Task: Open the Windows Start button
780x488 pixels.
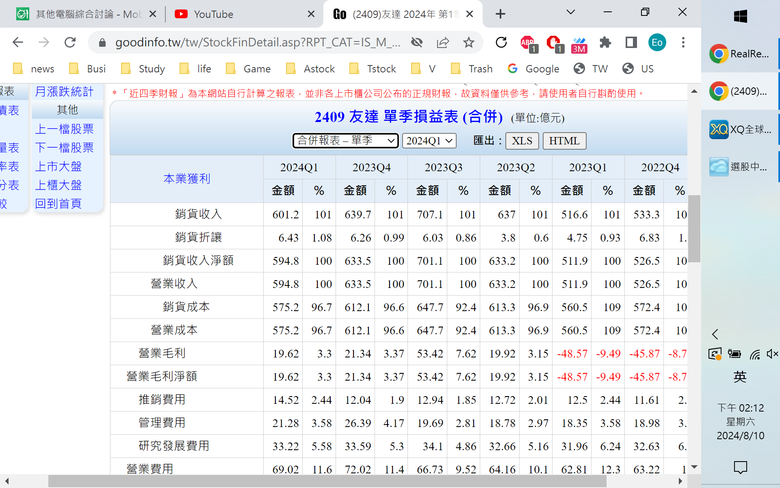Action: [x=740, y=17]
